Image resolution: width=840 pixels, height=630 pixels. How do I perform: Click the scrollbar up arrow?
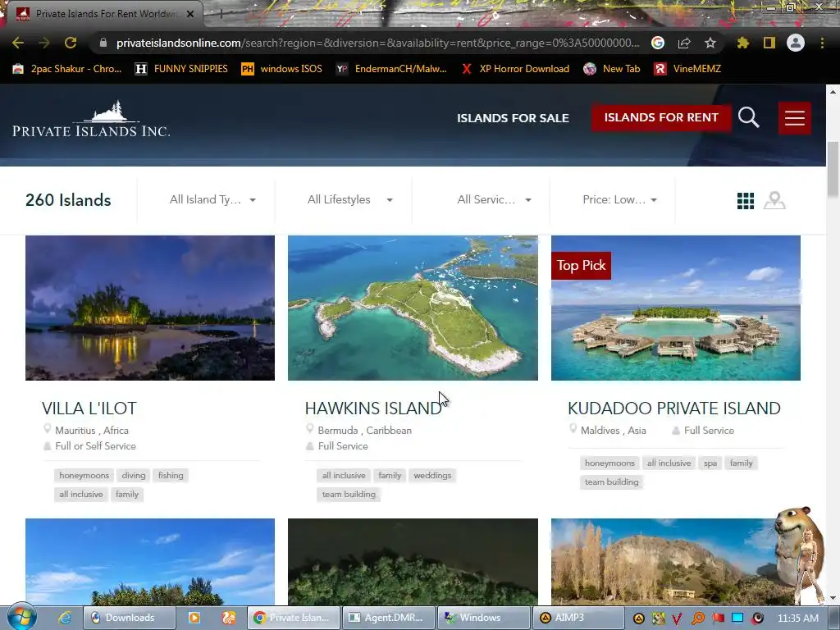[x=833, y=92]
